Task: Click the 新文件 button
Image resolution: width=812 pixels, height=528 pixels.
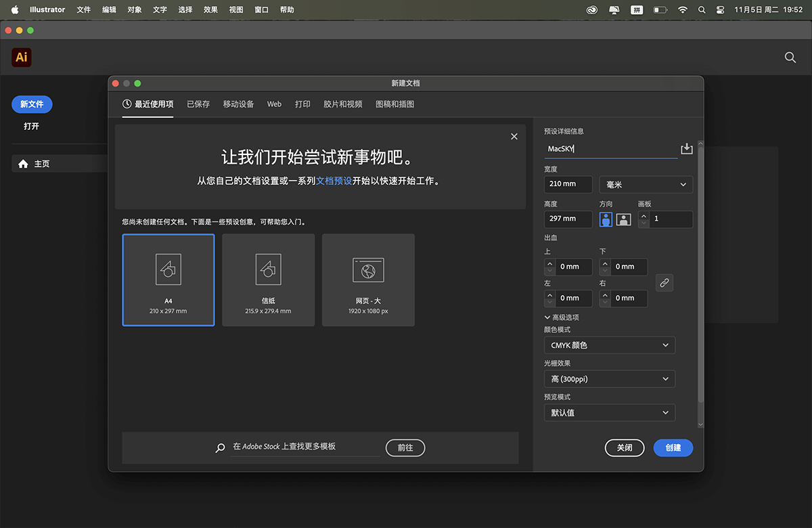Action: (32, 104)
